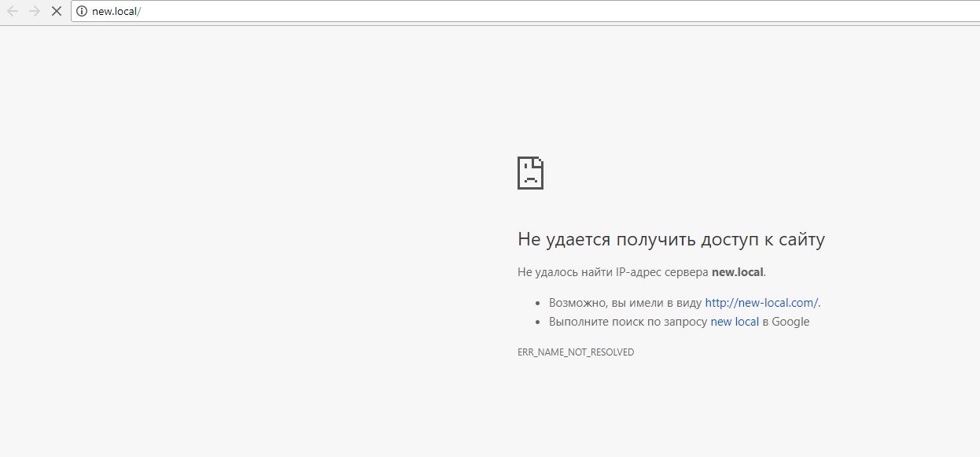Viewport: 980px width, 457px height.
Task: Click the text "Не удалось найти IP-адрес сервера"
Action: tap(613, 272)
